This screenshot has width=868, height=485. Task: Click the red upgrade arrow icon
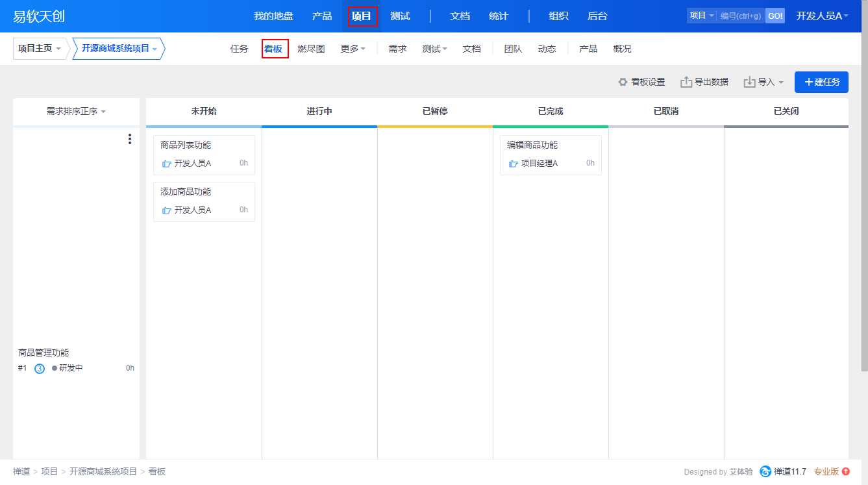846,471
